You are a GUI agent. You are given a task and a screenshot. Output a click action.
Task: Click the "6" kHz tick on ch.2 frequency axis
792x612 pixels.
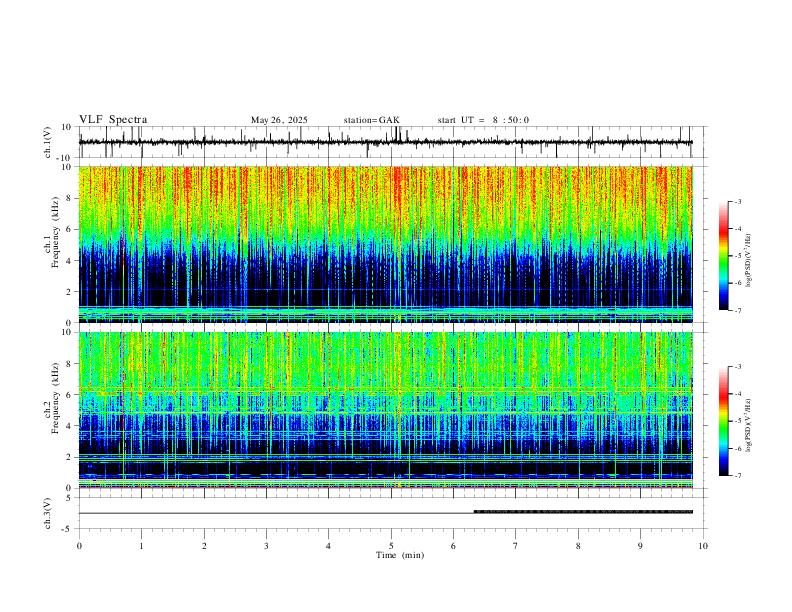(x=69, y=395)
